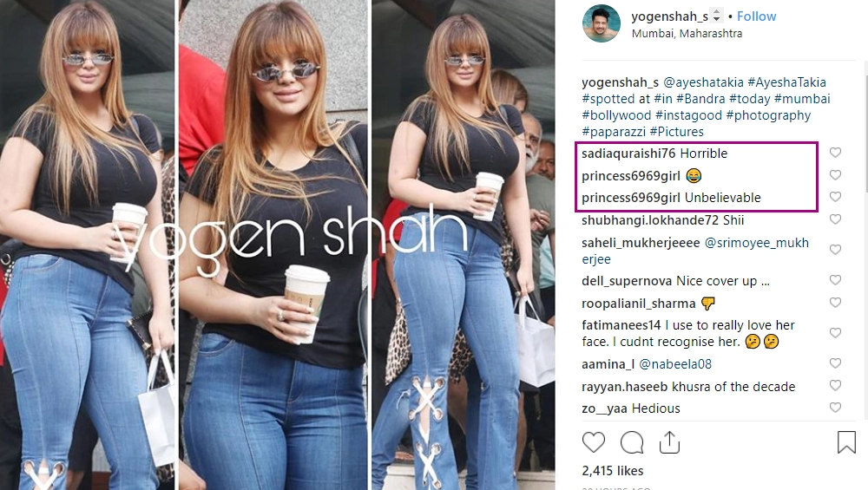Open the #AyeshaTakia hashtag
This screenshot has height=490, width=868.
(x=786, y=82)
